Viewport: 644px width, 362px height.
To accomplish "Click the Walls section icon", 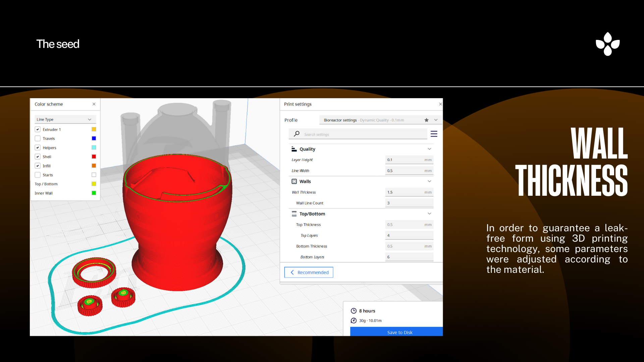I will pyautogui.click(x=294, y=181).
